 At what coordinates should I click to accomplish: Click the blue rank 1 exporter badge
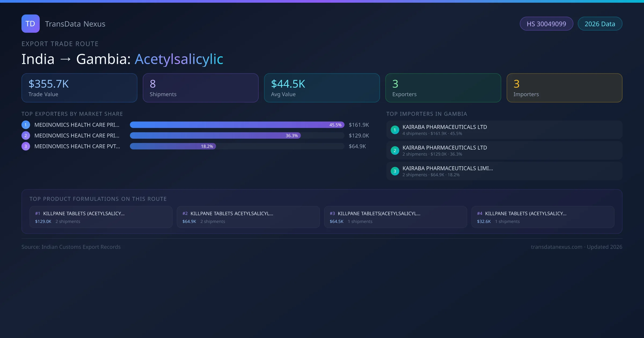(26, 125)
